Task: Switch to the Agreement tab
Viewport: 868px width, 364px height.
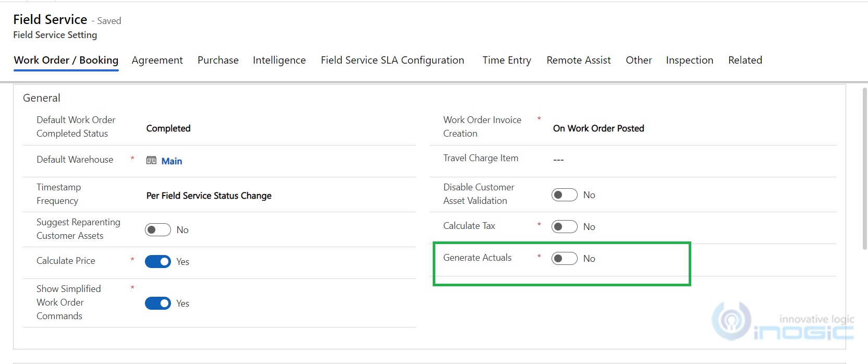Action: click(x=157, y=60)
